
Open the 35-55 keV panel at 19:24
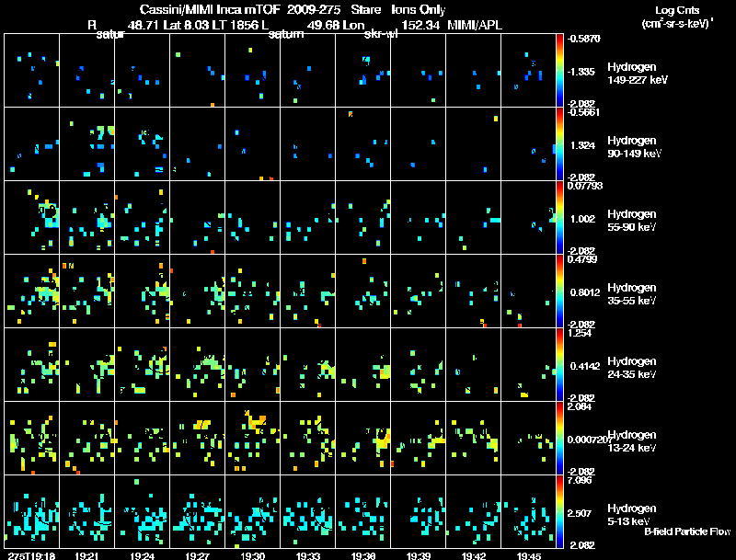coord(143,291)
